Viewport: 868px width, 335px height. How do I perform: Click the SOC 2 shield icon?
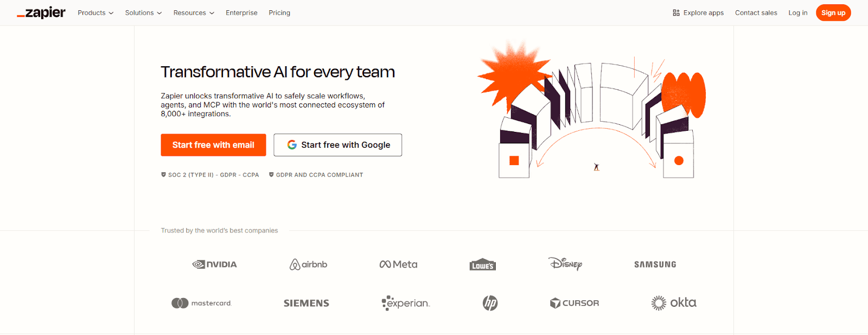tap(163, 175)
